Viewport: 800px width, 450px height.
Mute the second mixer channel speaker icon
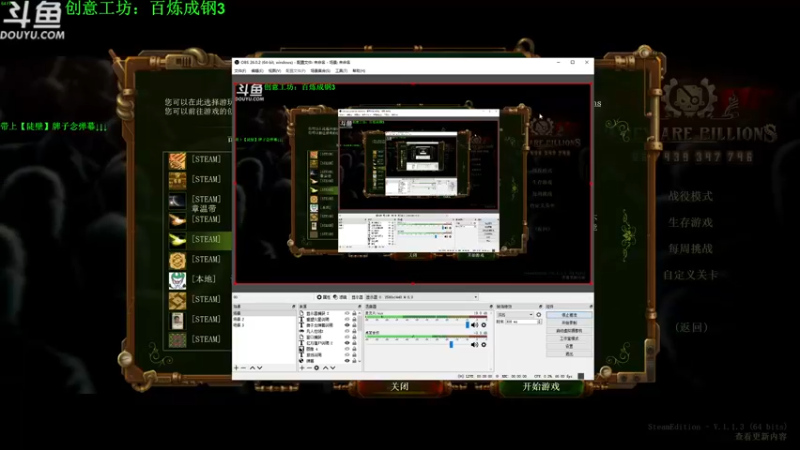coord(475,345)
